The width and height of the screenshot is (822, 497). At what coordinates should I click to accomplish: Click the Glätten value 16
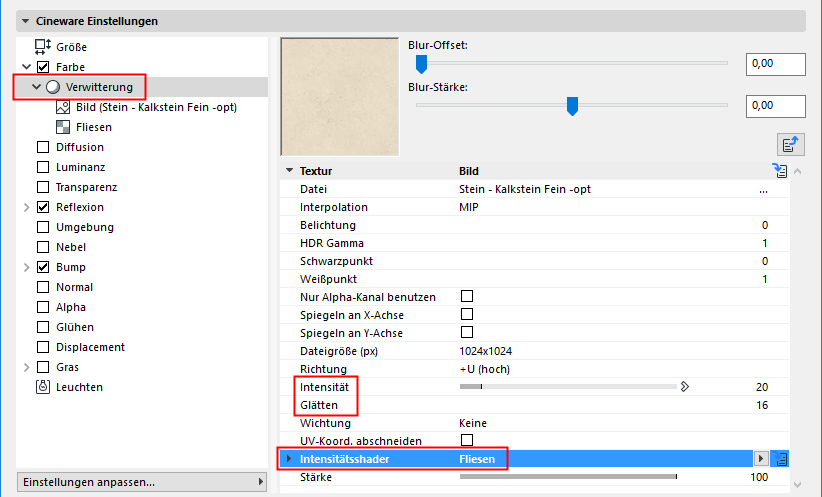762,405
